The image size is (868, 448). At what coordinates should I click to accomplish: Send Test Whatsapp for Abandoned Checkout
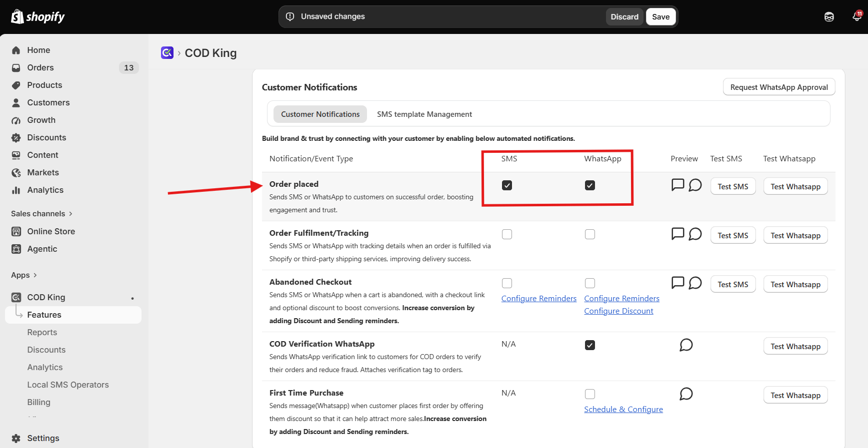(x=795, y=284)
